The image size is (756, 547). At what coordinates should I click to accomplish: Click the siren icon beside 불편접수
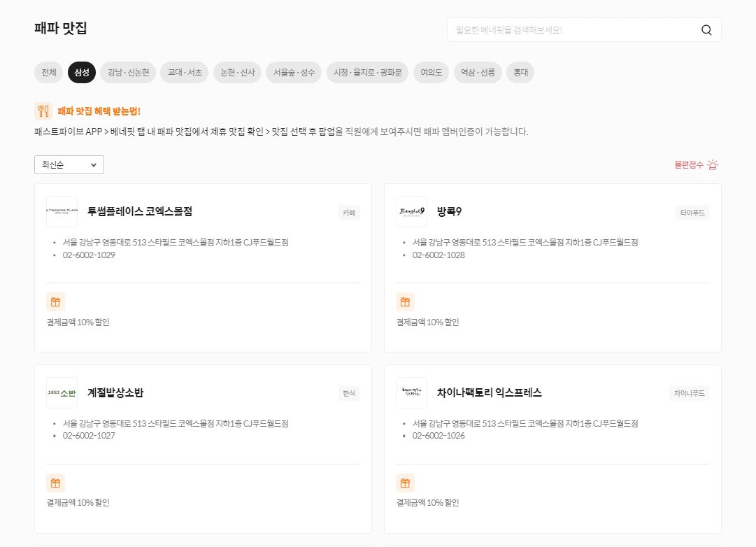pos(713,165)
